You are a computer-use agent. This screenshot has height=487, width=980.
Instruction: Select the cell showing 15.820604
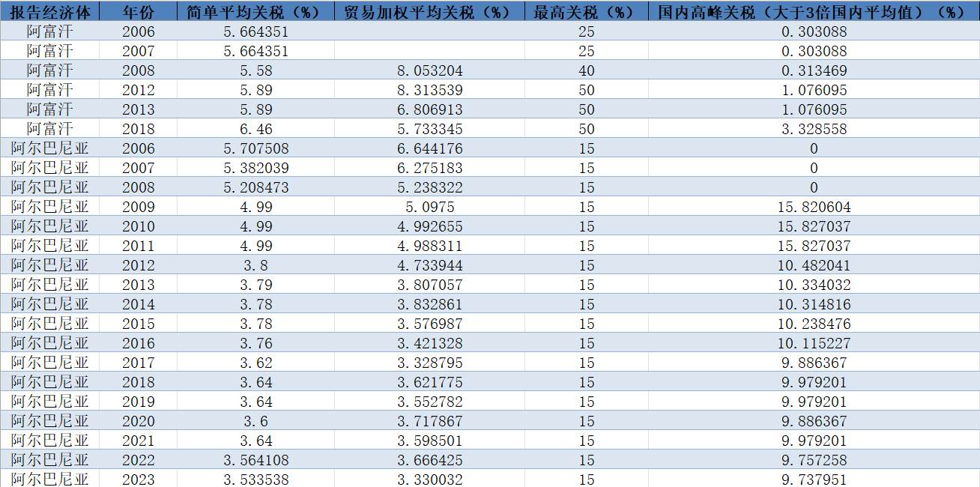click(813, 207)
